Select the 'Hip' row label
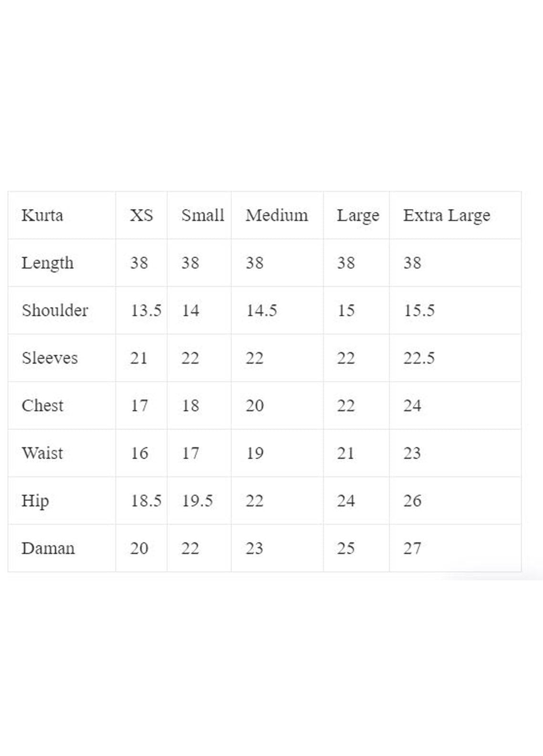543x756 pixels. 35,501
